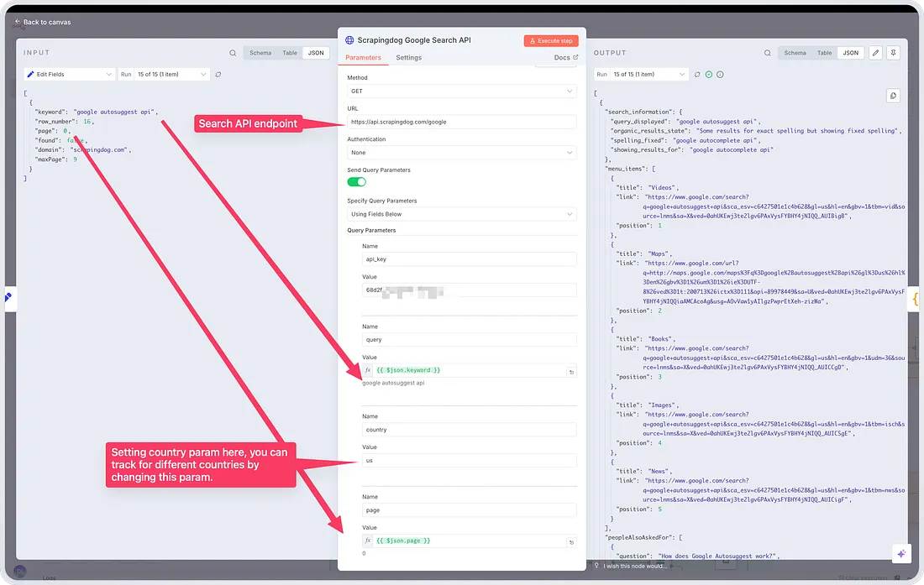Click the pencil edit icon in OUTPUT panel
The image size is (924, 585).
(875, 53)
